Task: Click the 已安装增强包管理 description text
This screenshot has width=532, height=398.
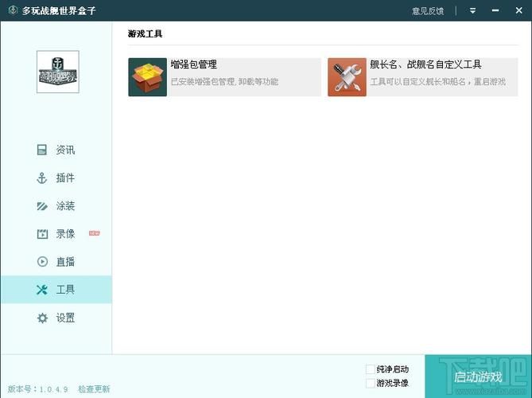Action: 224,81
